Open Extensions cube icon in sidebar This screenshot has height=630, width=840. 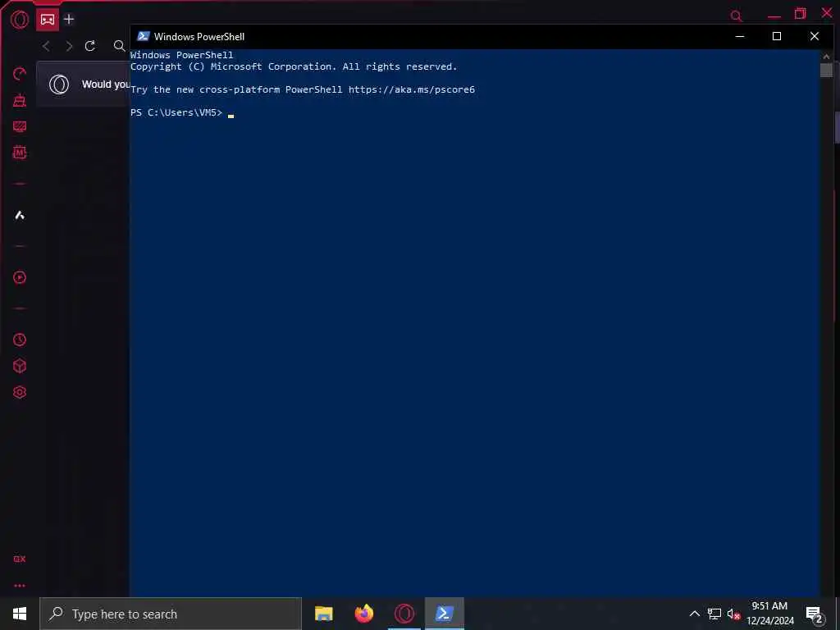20,366
